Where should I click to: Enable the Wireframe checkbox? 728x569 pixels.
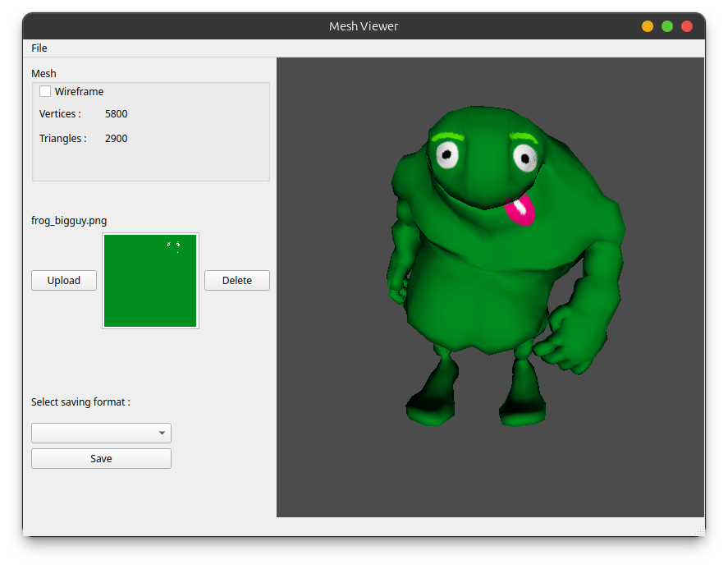45,91
